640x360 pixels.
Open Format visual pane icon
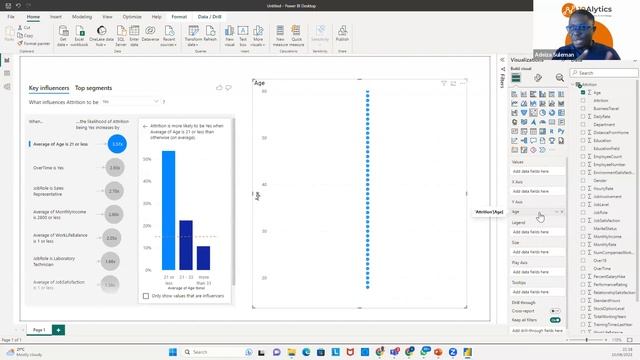pos(538,78)
